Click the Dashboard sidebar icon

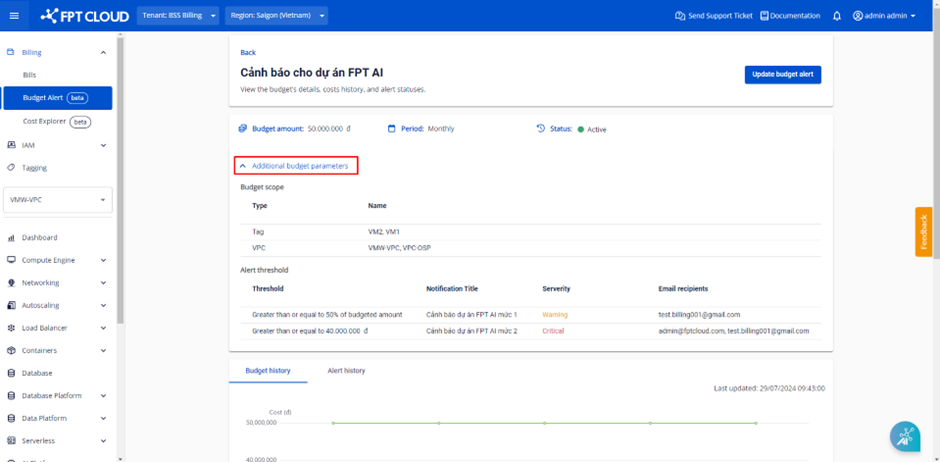click(x=11, y=238)
